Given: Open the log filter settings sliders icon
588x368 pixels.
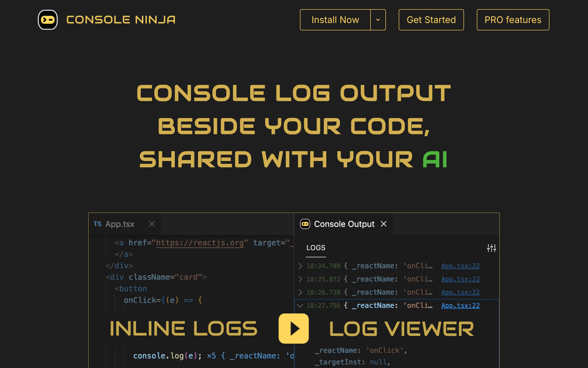Looking at the screenshot, I should 492,248.
